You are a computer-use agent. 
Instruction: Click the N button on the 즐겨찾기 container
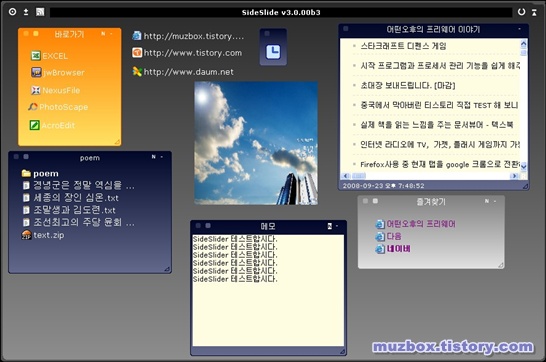487,201
